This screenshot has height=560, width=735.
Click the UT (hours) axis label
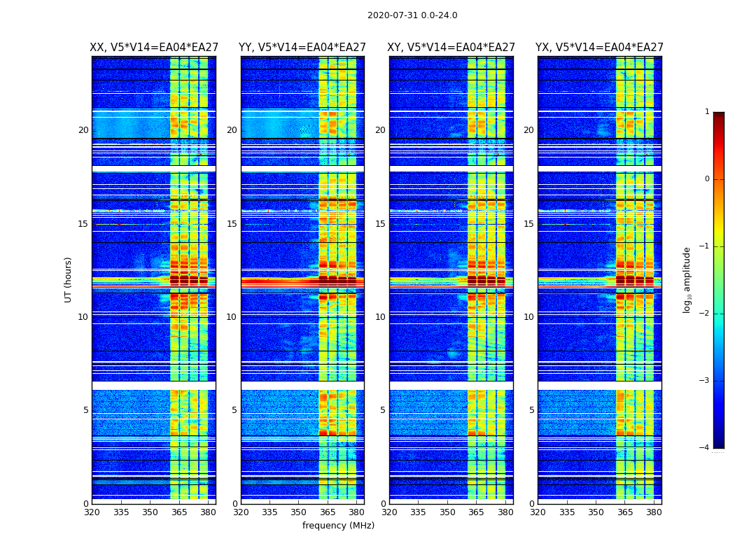[x=68, y=280]
